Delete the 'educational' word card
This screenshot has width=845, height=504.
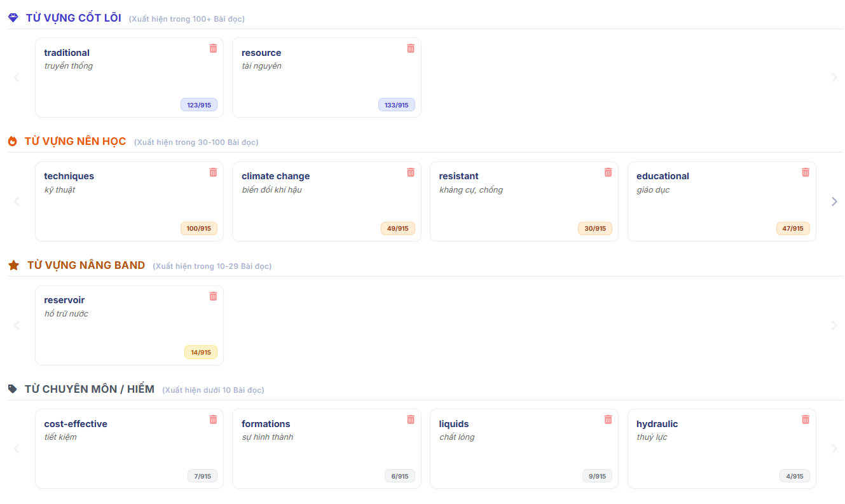[806, 172]
